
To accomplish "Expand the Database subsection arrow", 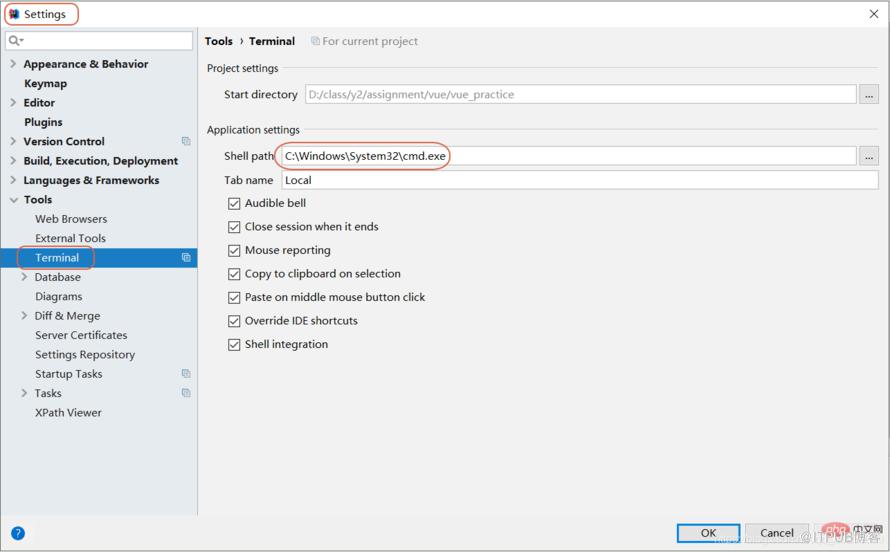I will [24, 276].
